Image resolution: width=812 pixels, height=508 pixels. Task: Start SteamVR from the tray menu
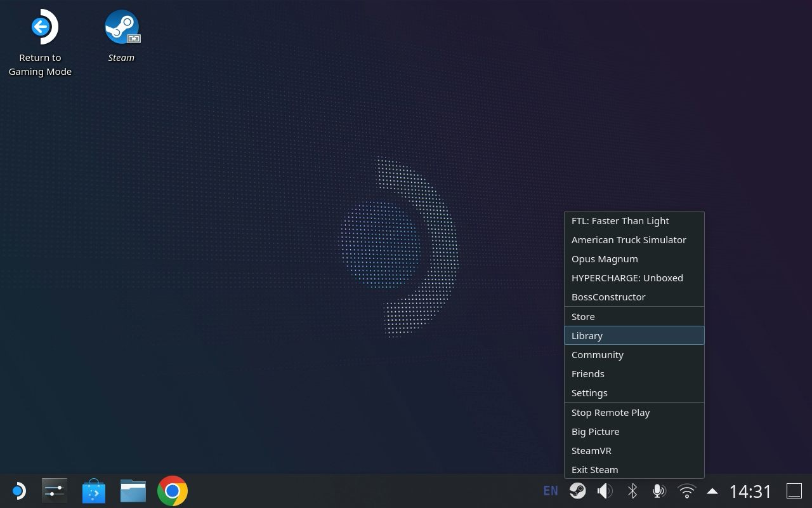[x=634, y=451]
